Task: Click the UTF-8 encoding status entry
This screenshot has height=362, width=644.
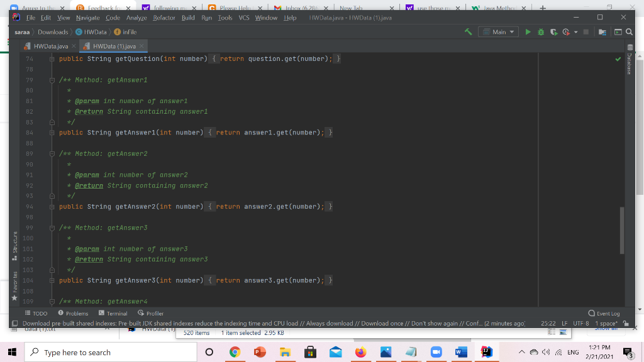Action: click(580, 324)
